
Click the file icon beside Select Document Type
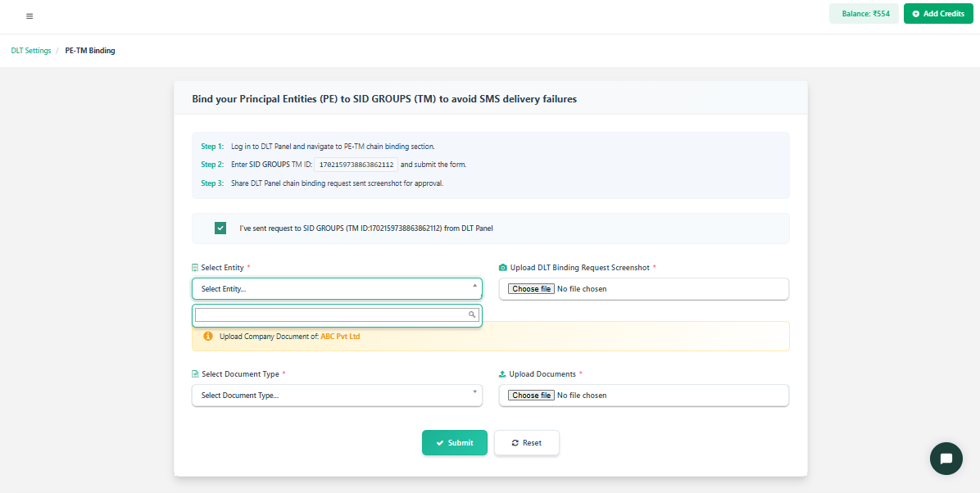click(x=195, y=374)
